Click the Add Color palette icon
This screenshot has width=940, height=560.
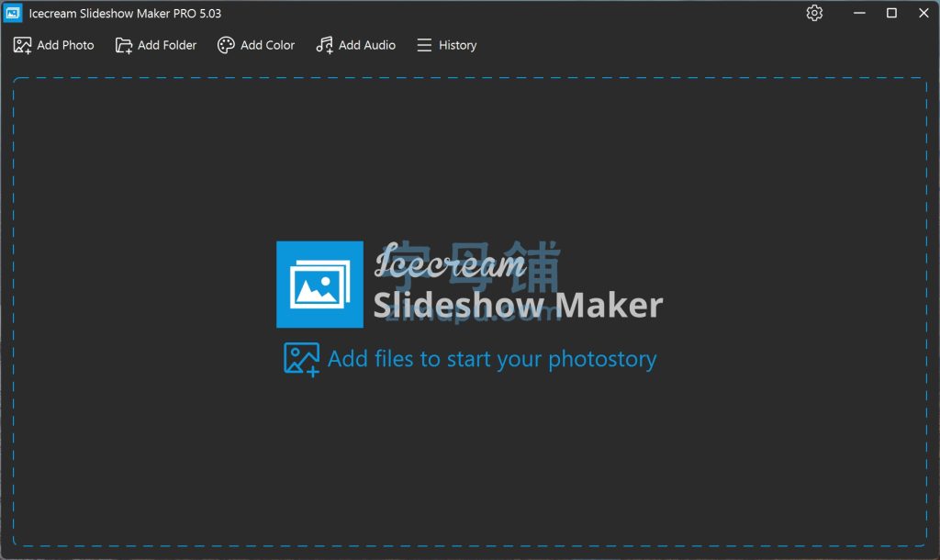226,46
